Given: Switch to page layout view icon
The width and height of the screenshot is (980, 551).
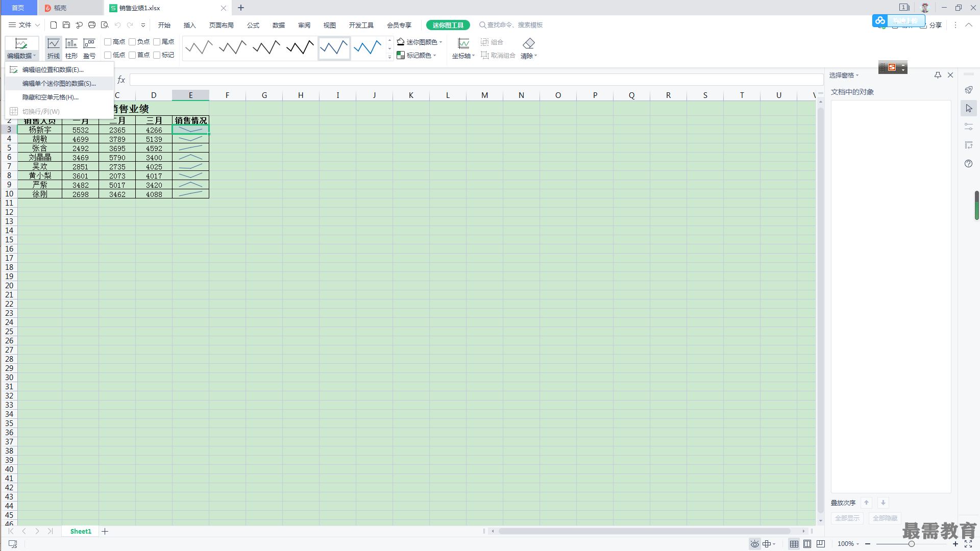Looking at the screenshot, I should click(807, 544).
